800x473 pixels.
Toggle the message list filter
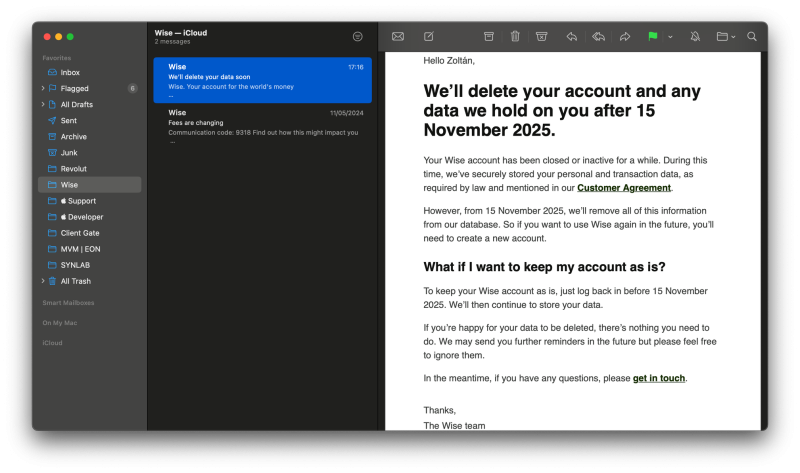point(358,36)
